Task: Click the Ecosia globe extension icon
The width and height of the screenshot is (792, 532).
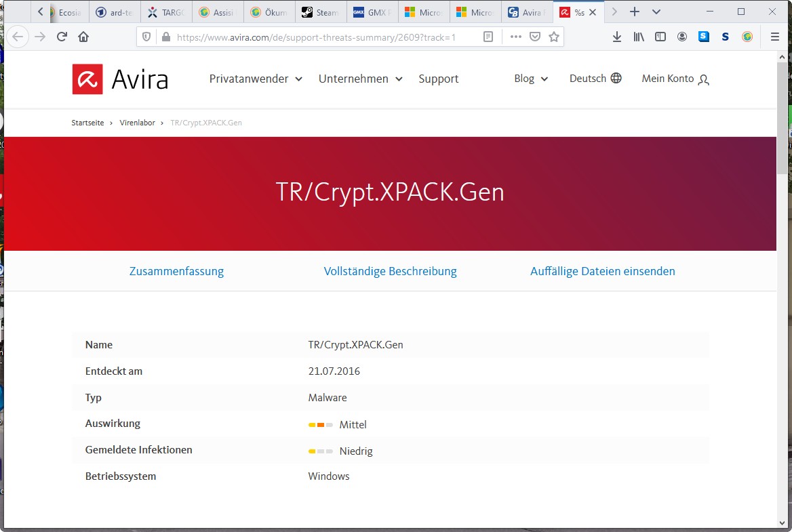Action: 747,37
